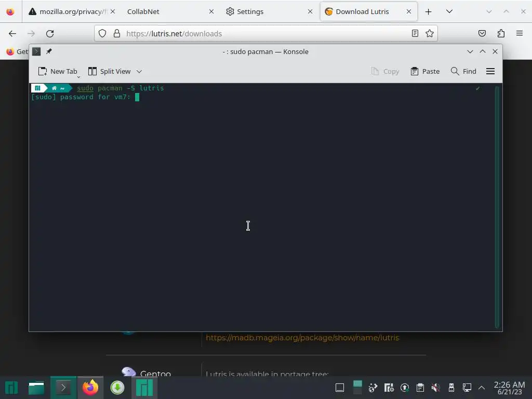The image size is (532, 399).
Task: Click Konsole terminal scrollbar
Action: [497, 207]
